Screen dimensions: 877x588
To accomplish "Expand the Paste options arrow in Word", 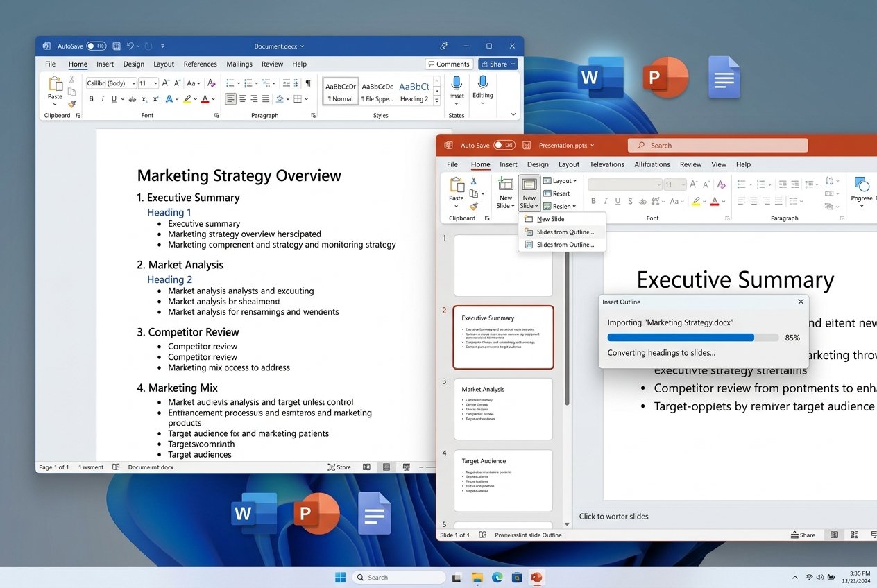I will [x=55, y=105].
